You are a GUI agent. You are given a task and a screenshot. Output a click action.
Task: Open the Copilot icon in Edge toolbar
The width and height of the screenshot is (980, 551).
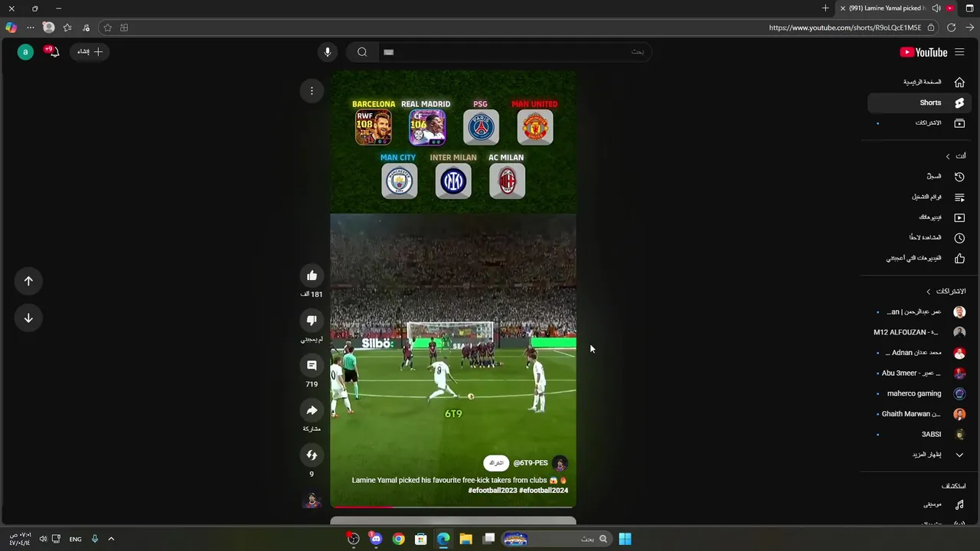pos(11,28)
